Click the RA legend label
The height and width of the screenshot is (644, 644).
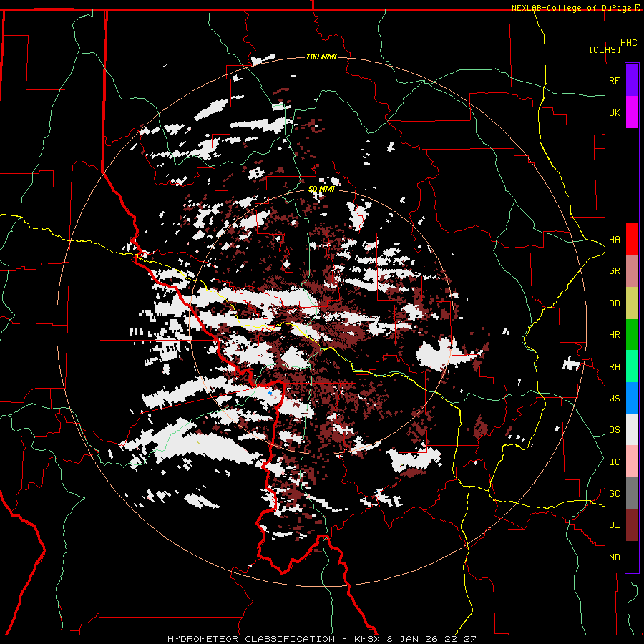[x=614, y=367]
